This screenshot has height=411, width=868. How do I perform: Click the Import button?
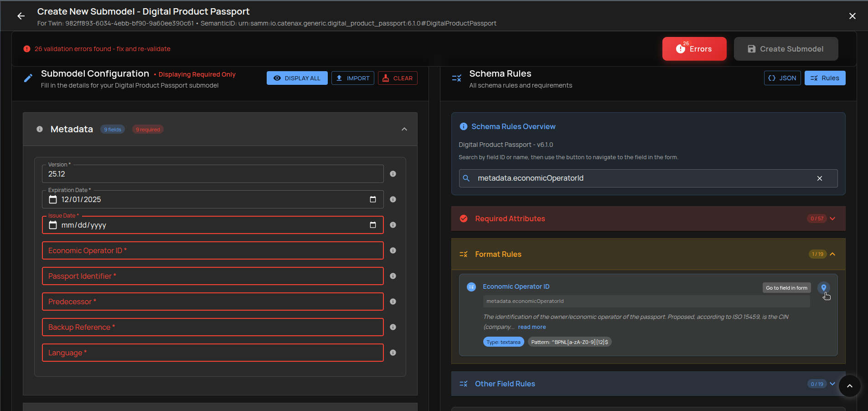[353, 78]
